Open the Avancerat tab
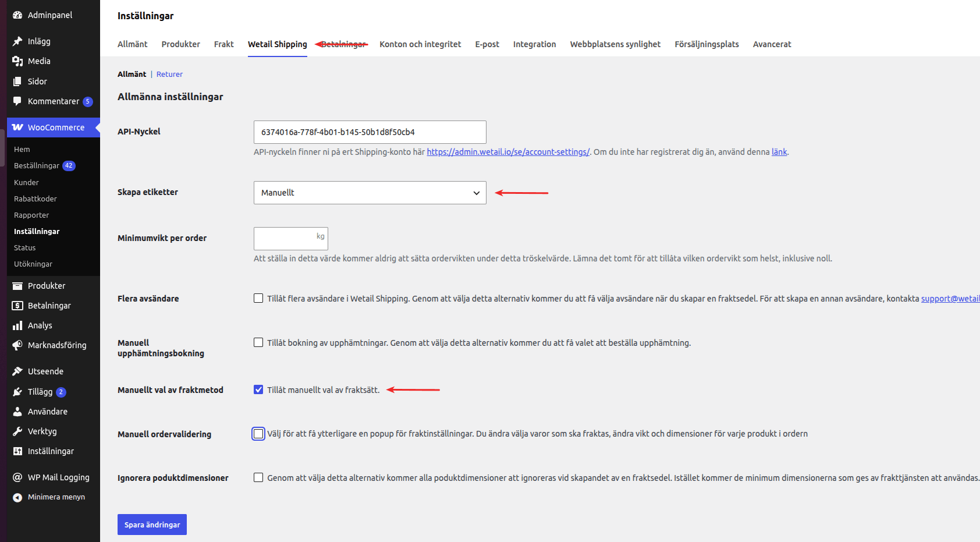 click(x=772, y=44)
